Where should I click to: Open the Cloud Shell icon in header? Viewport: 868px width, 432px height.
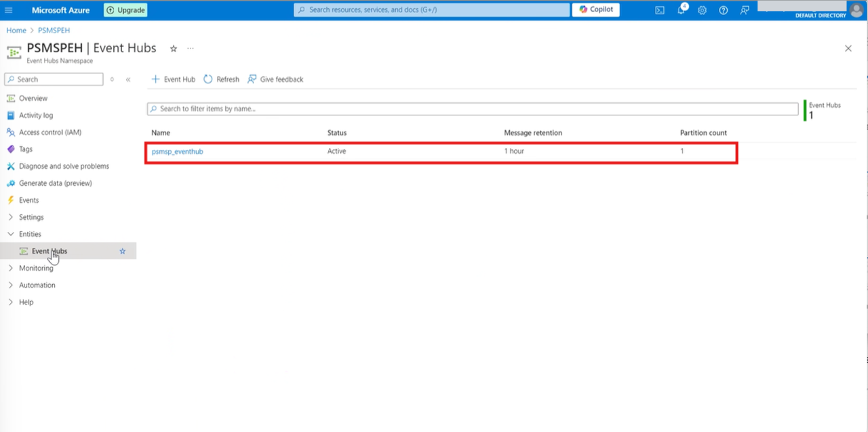(x=659, y=10)
